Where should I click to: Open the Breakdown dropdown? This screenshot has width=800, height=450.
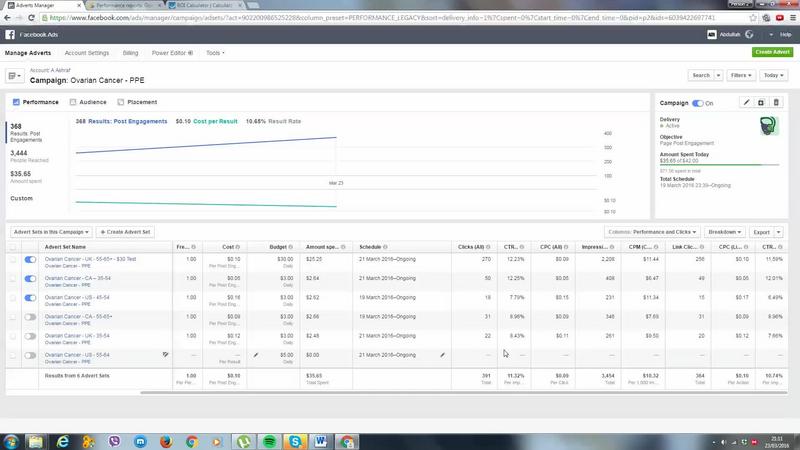[724, 232]
